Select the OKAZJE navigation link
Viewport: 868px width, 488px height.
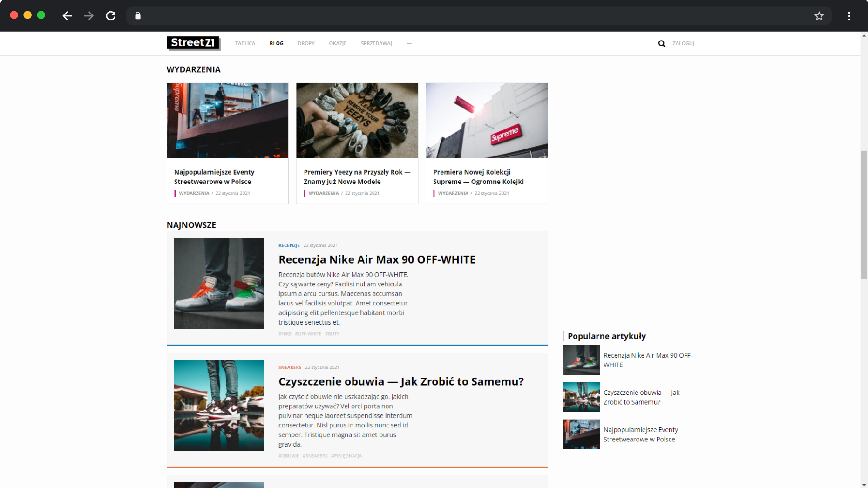coord(338,43)
